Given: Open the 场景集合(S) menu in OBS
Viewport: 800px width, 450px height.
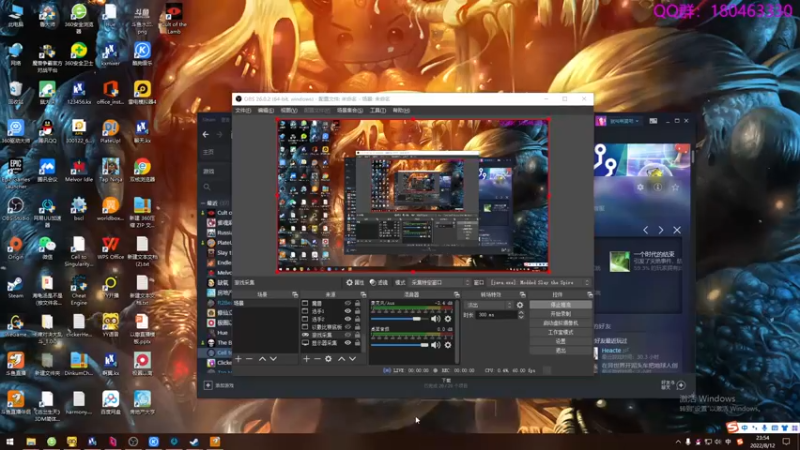Looking at the screenshot, I should pyautogui.click(x=350, y=110).
